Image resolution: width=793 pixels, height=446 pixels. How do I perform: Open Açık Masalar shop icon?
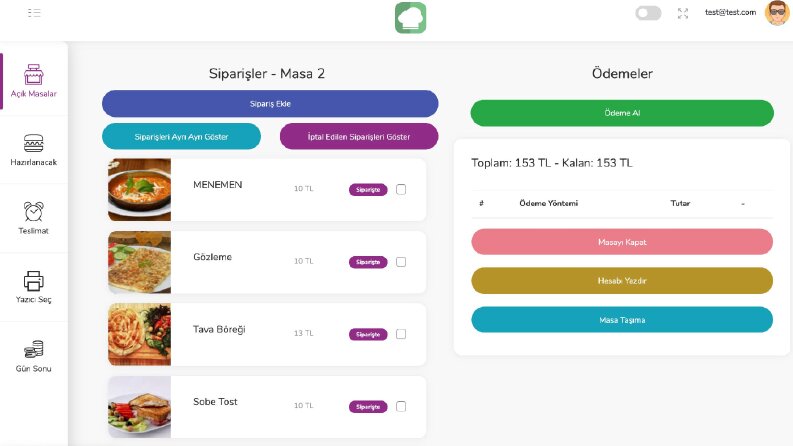(33, 74)
